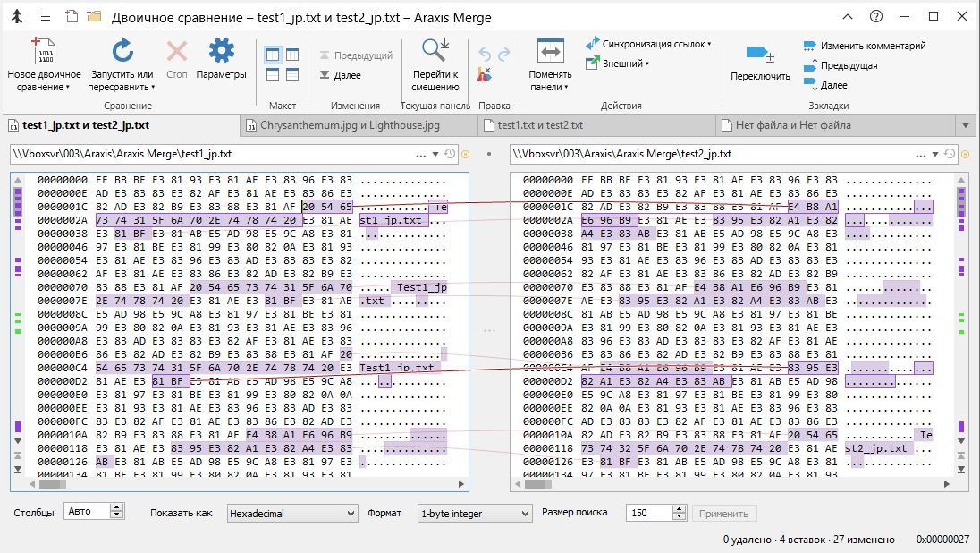The image size is (980, 553).
Task: Open left file path dropdown arrow
Action: (x=435, y=155)
